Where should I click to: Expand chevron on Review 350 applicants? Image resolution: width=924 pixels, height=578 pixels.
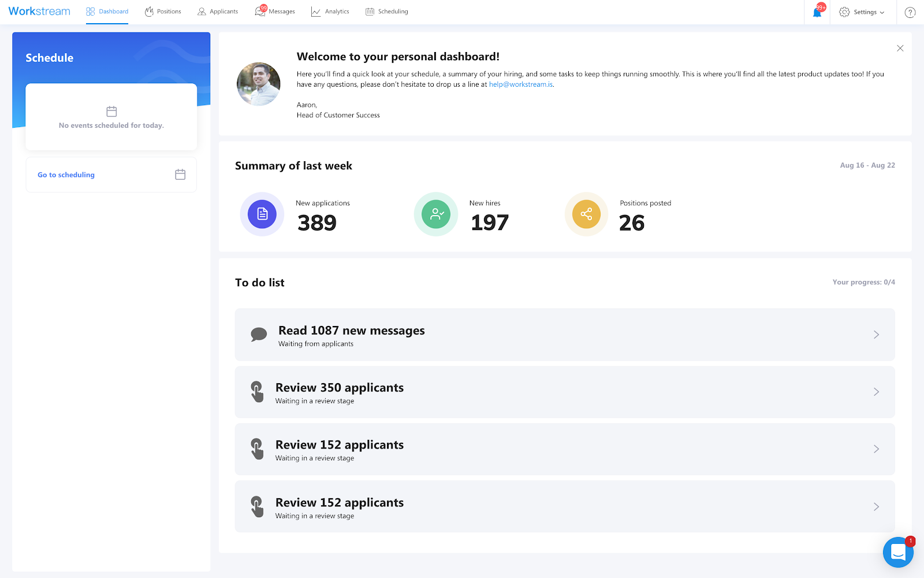point(876,392)
